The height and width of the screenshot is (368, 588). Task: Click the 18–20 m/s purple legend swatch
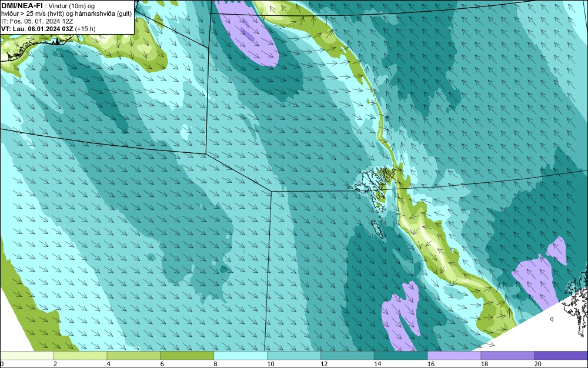tap(507, 355)
